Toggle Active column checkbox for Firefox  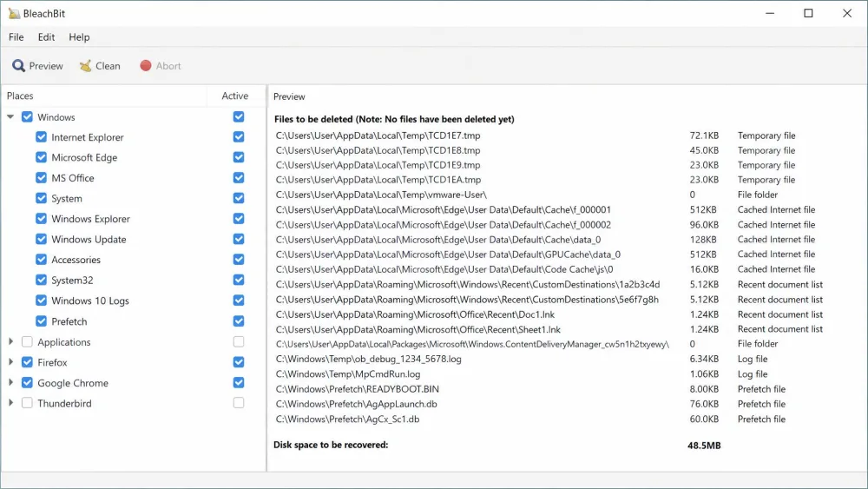pos(239,362)
